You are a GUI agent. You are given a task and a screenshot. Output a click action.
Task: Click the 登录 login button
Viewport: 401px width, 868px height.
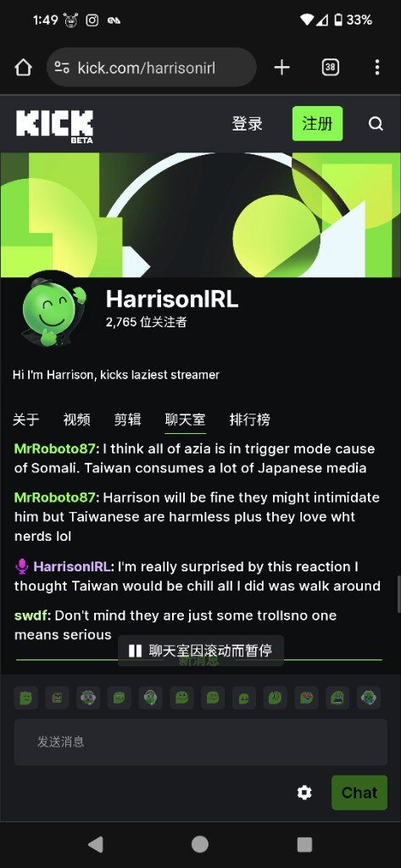247,124
